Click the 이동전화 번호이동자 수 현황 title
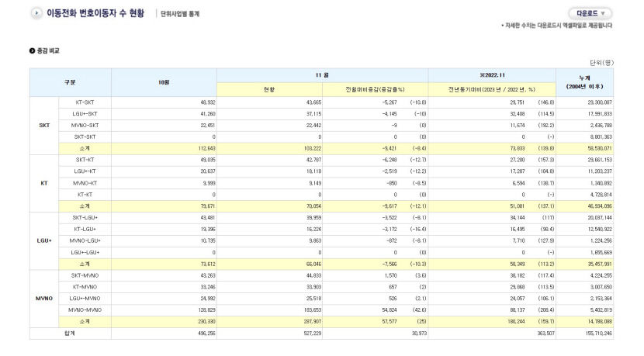Image resolution: width=644 pixels, height=356 pixels. pos(95,13)
